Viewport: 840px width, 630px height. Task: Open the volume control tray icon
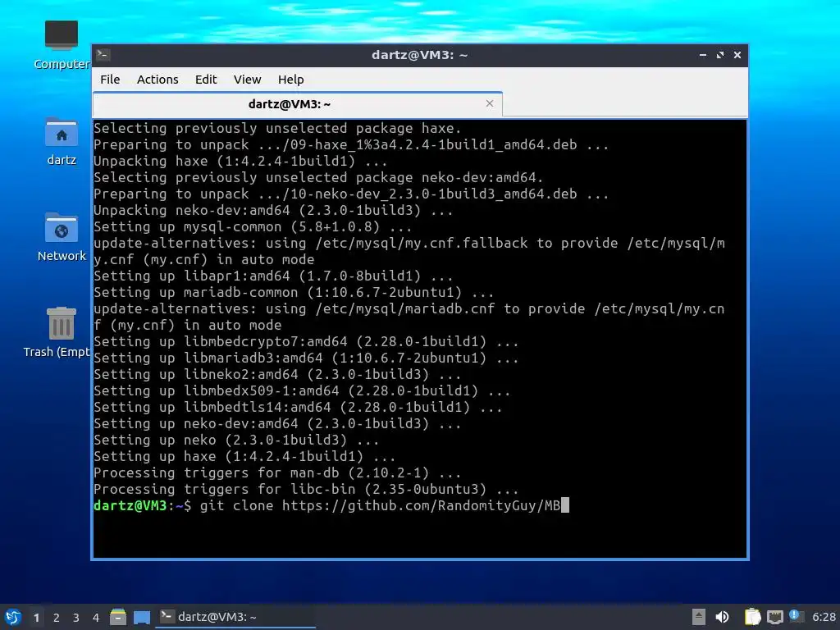point(722,617)
